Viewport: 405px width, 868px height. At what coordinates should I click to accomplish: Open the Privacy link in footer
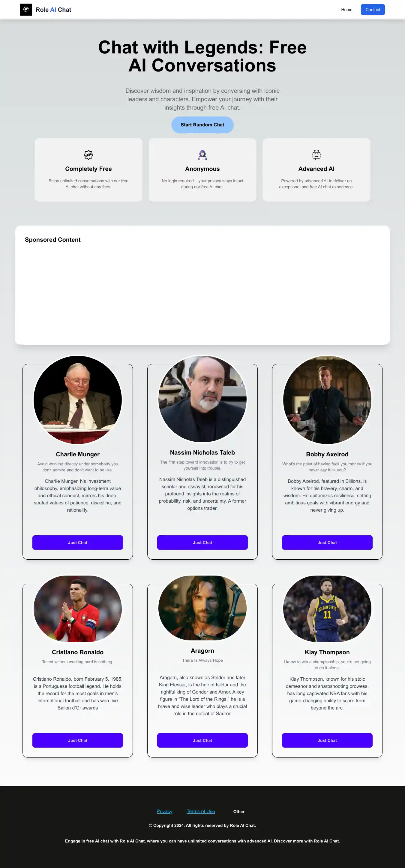(x=164, y=811)
